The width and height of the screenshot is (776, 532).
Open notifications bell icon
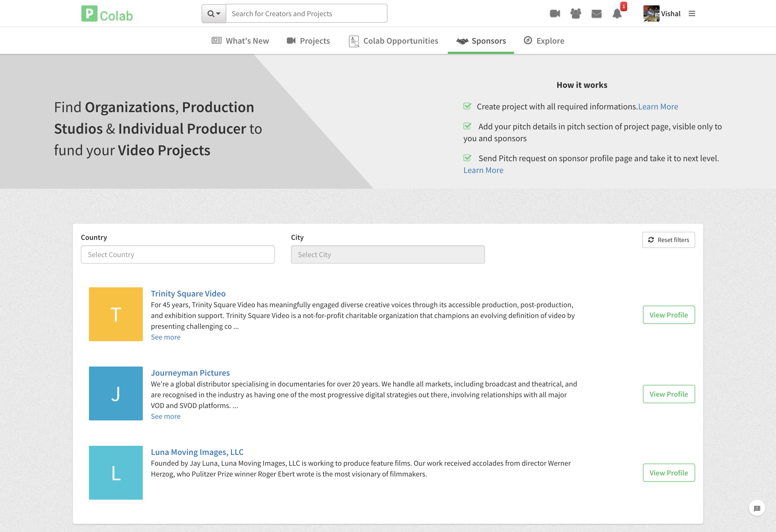pos(617,14)
